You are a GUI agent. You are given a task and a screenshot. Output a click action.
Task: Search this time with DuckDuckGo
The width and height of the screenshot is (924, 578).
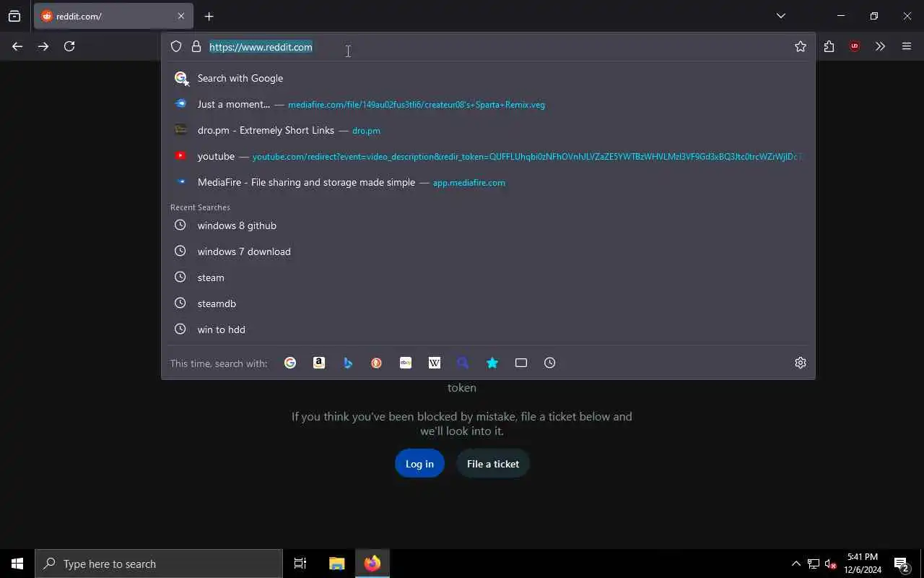click(377, 363)
